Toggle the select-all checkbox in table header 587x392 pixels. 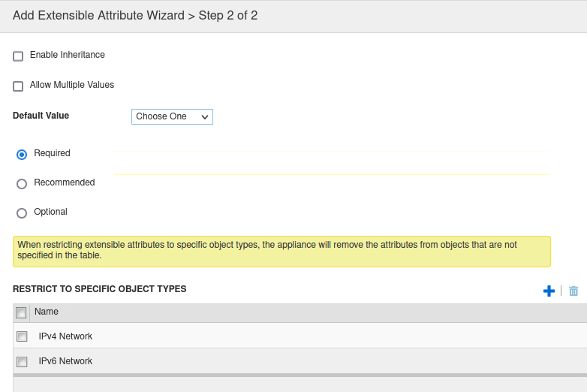(x=21, y=312)
